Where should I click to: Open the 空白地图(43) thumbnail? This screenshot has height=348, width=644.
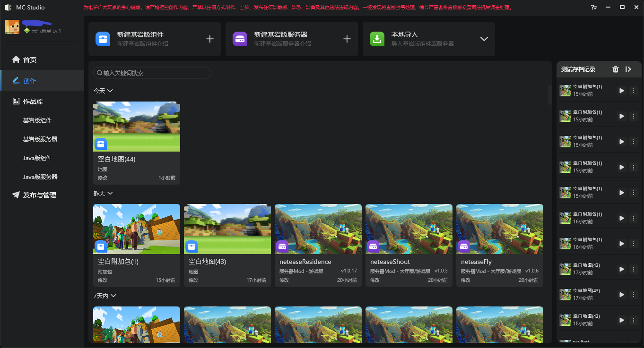tap(227, 229)
